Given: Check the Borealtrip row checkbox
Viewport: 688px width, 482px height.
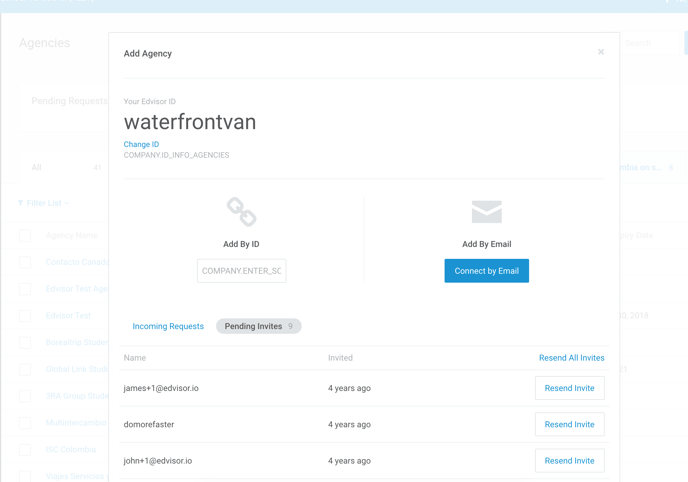Looking at the screenshot, I should pos(25,343).
